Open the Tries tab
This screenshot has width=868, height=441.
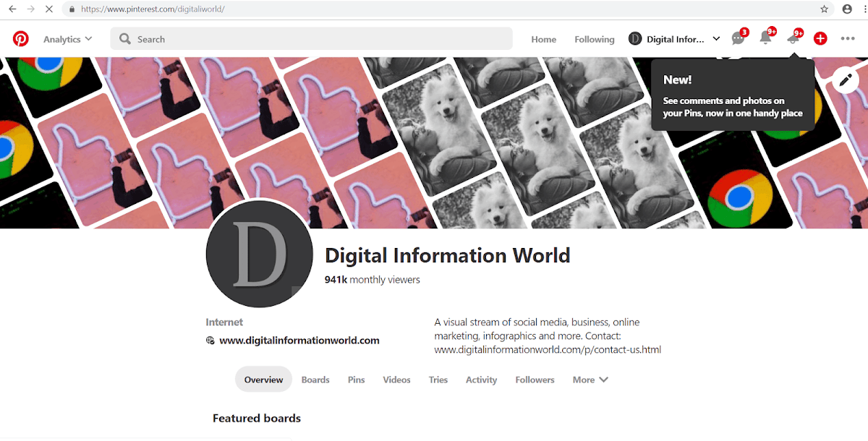click(438, 380)
